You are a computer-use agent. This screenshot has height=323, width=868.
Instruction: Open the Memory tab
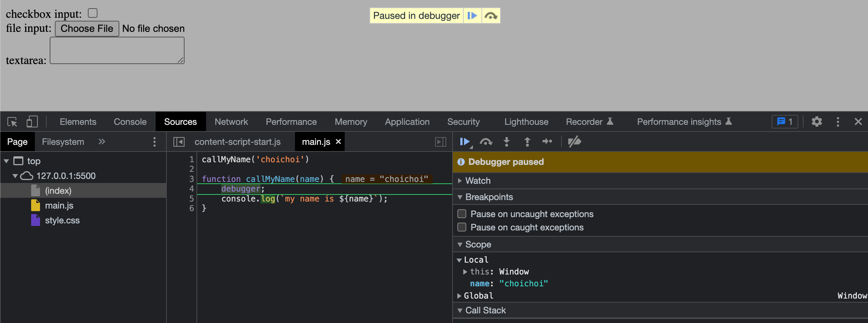pos(351,122)
